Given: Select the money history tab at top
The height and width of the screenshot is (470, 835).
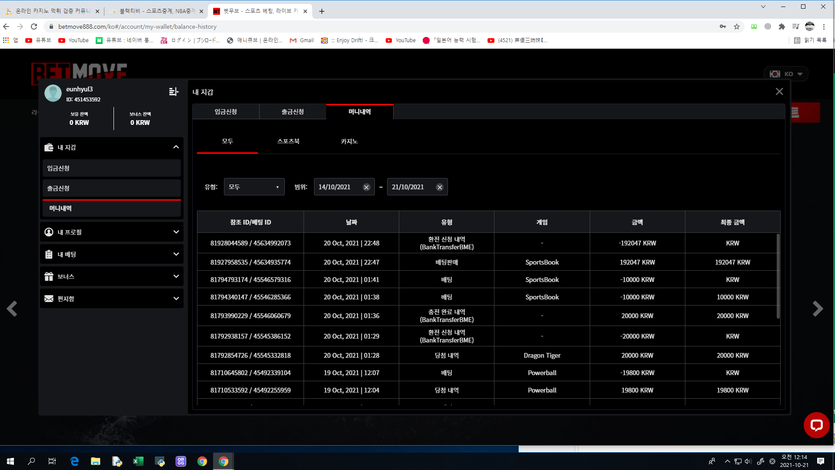Looking at the screenshot, I should click(359, 112).
